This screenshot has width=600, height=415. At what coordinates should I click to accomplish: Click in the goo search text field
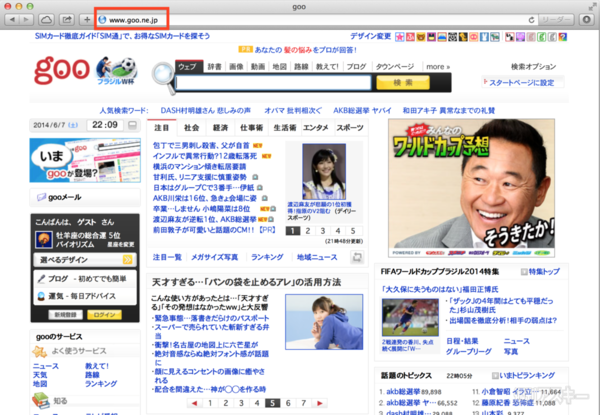point(273,83)
